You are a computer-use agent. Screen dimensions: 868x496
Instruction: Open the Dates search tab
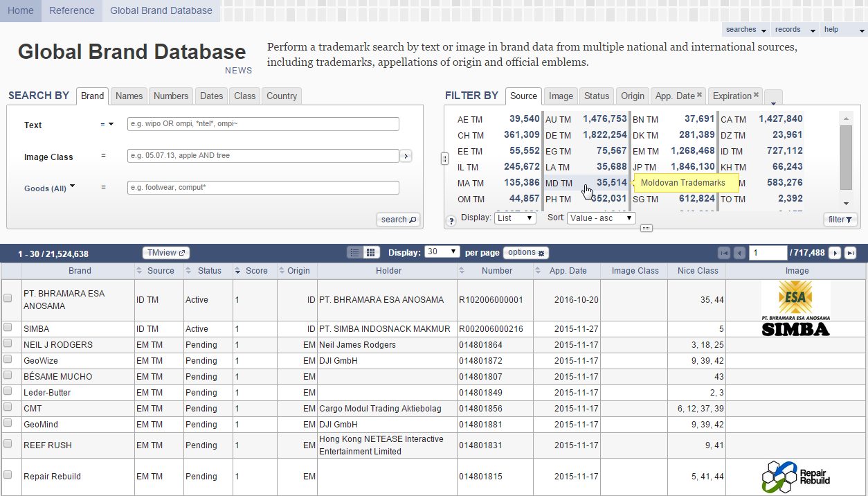point(212,96)
